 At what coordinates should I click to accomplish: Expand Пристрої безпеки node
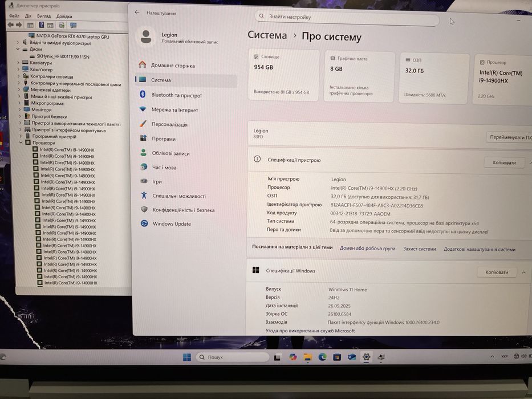point(20,116)
